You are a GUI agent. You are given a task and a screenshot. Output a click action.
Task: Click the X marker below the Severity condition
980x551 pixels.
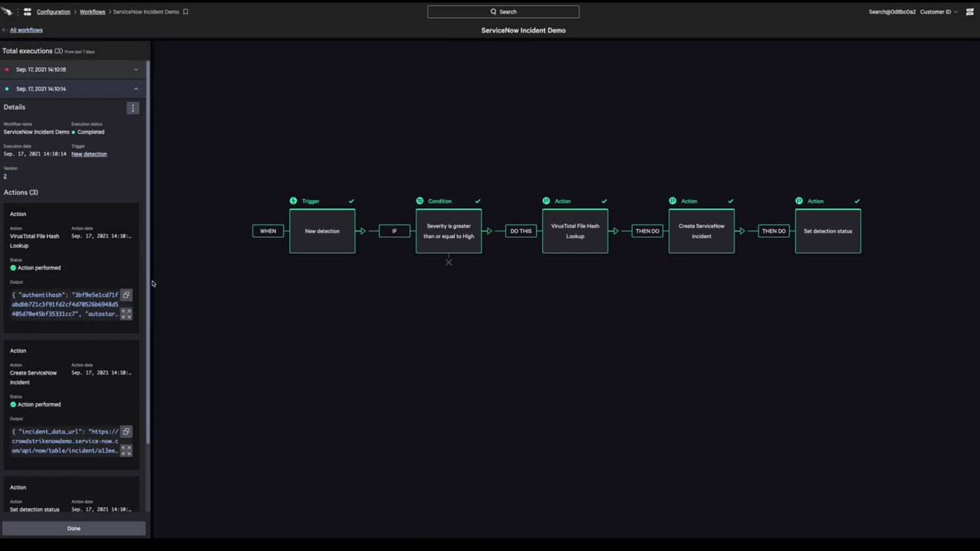pos(449,262)
